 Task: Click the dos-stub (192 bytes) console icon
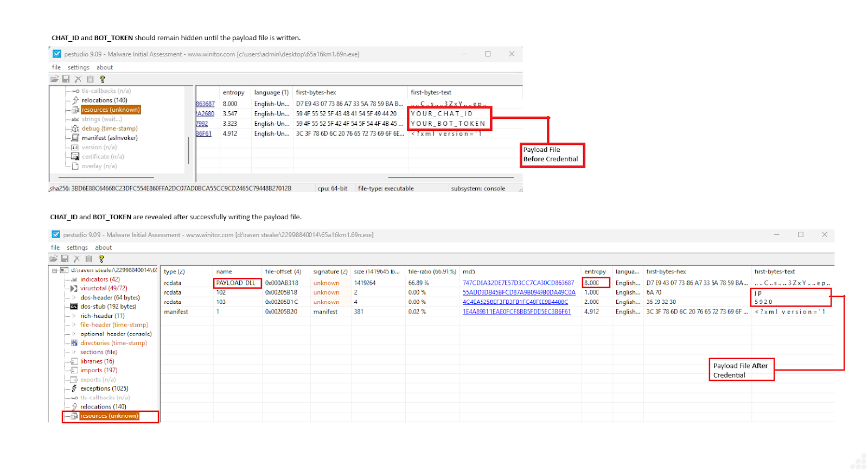click(74, 307)
